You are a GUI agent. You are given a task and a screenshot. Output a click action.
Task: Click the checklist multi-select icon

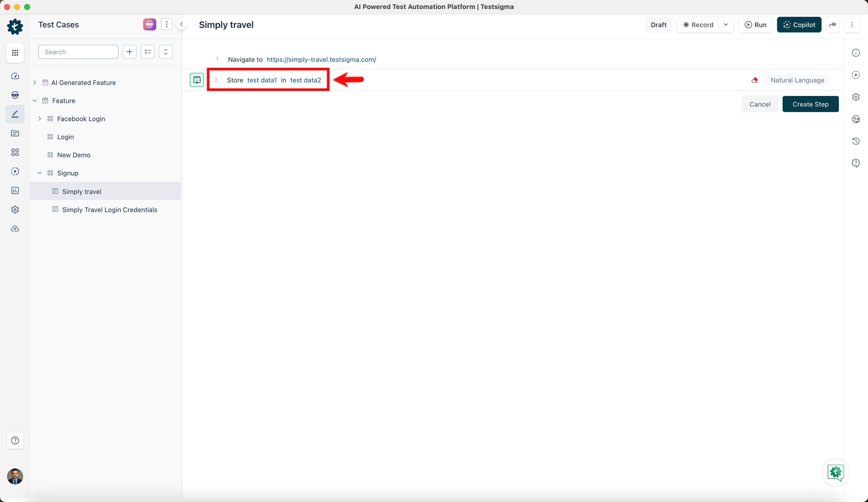point(148,52)
